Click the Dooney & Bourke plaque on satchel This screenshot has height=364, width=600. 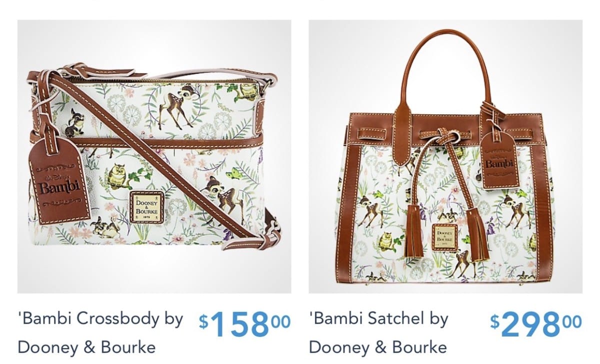[445, 237]
